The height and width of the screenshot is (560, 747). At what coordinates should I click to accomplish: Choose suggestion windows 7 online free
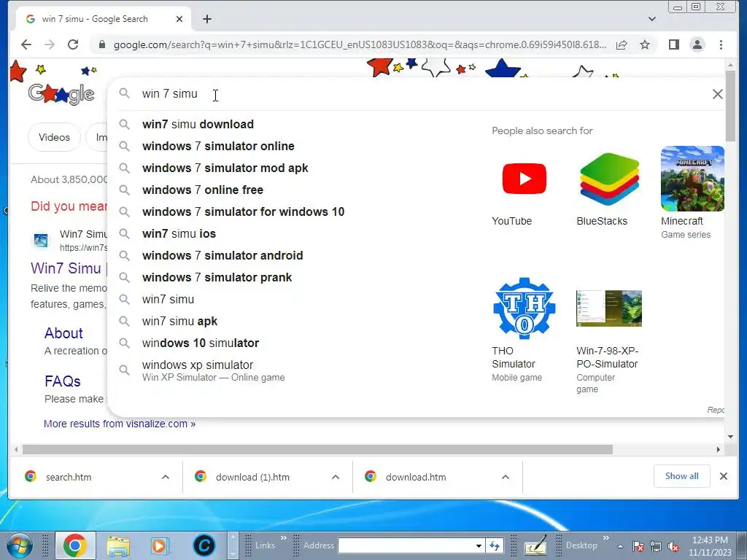[x=203, y=190]
